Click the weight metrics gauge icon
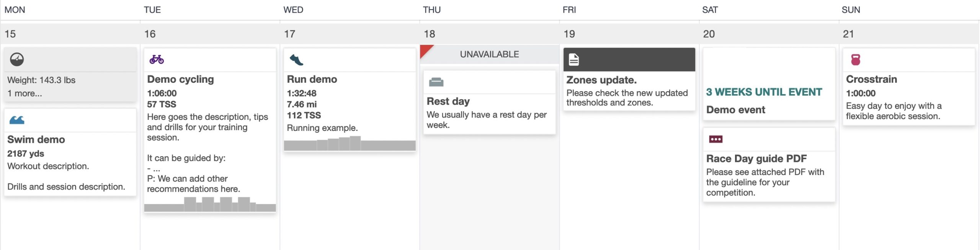 coord(17,59)
